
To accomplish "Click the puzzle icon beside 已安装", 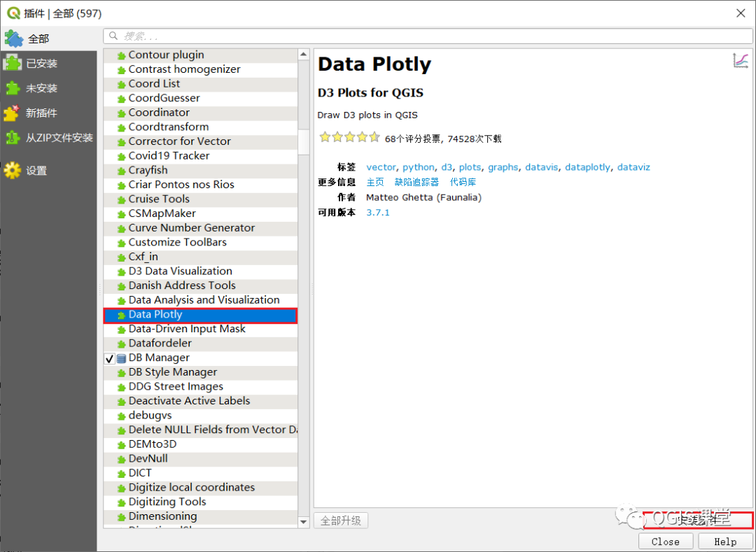I will 12,63.
